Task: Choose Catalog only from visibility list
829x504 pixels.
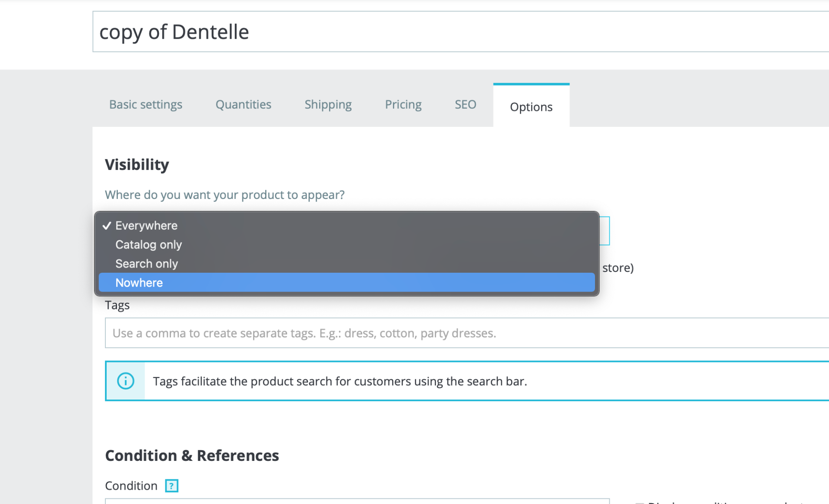Action: pyautogui.click(x=149, y=245)
